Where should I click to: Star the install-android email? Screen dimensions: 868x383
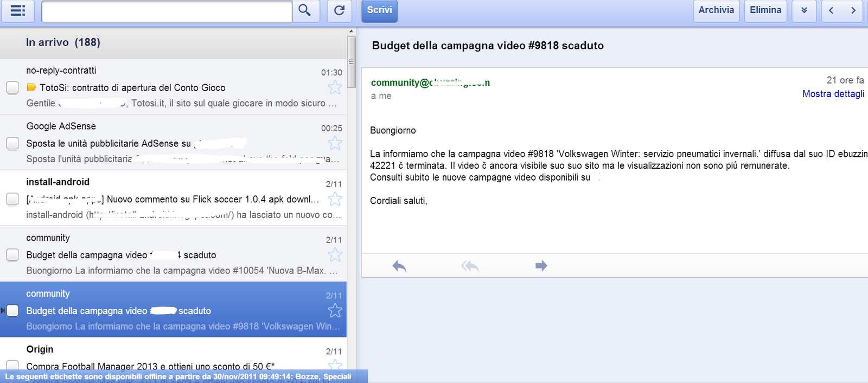point(335,199)
